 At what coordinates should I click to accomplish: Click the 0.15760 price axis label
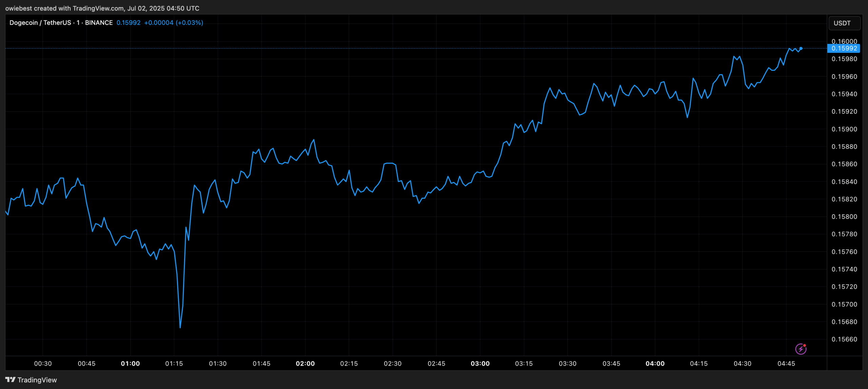pyautogui.click(x=844, y=252)
